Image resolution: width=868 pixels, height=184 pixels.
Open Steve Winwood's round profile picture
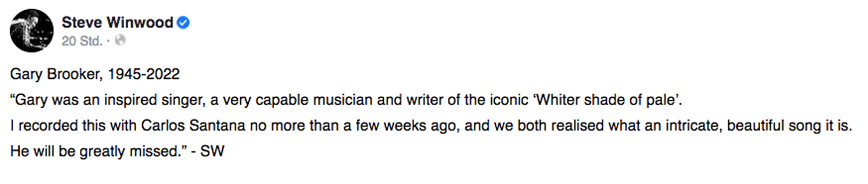32,31
